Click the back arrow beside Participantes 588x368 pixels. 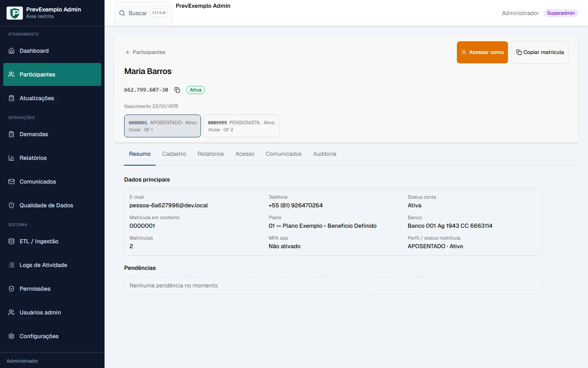pos(128,52)
